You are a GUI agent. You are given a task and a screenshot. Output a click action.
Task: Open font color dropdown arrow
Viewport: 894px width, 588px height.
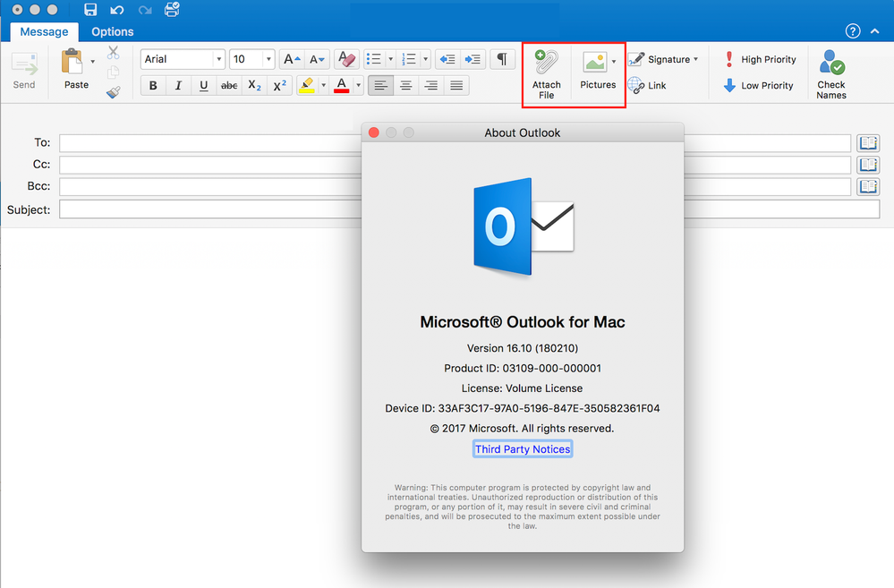358,86
